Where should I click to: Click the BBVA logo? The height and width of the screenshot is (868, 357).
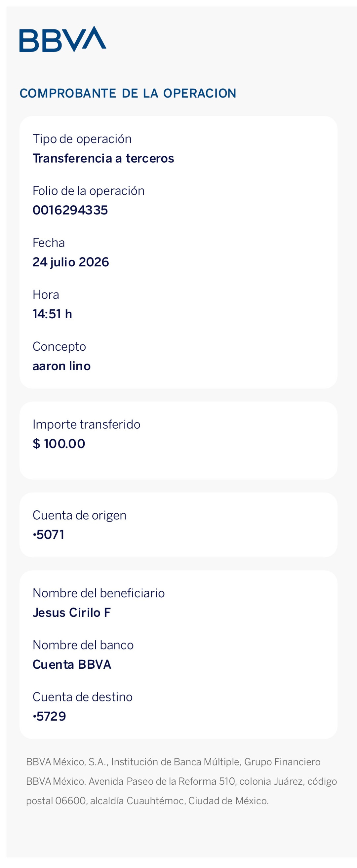coord(63,39)
